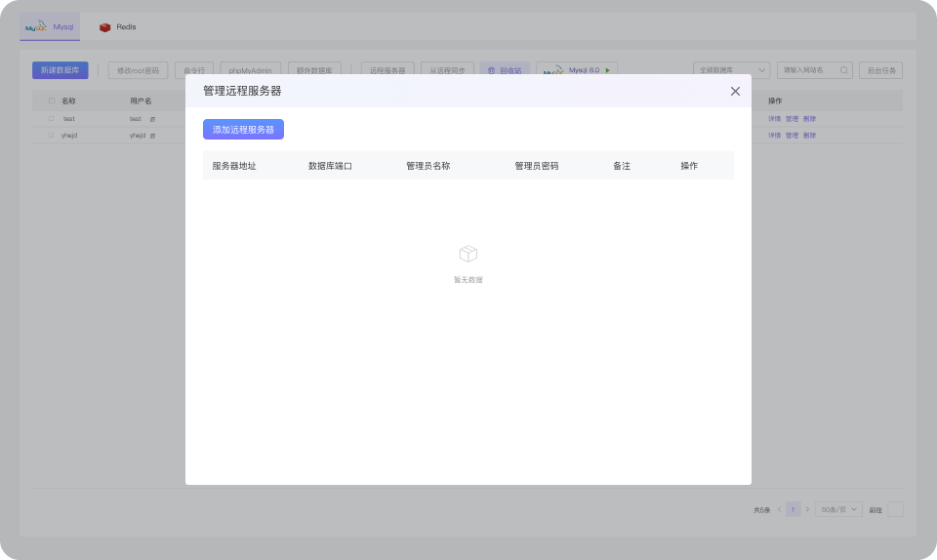Click the search magnifier icon
This screenshot has width=937, height=560.
tap(843, 70)
